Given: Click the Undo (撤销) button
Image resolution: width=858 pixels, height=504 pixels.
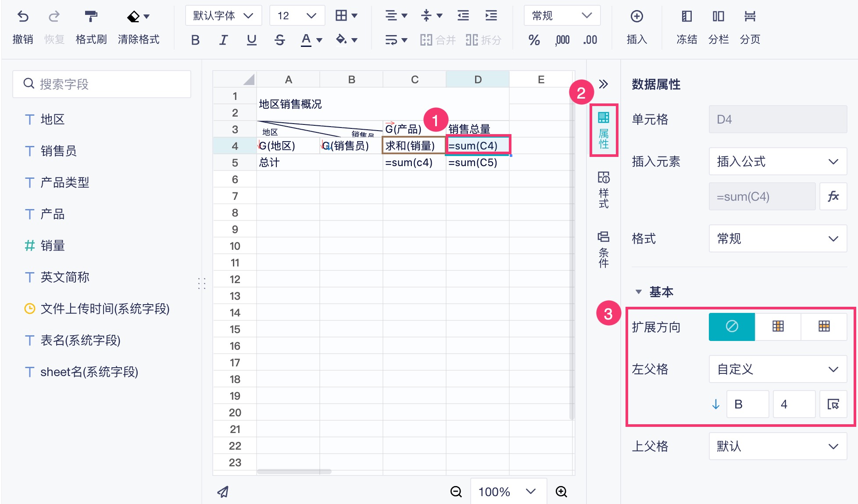Looking at the screenshot, I should tap(23, 17).
